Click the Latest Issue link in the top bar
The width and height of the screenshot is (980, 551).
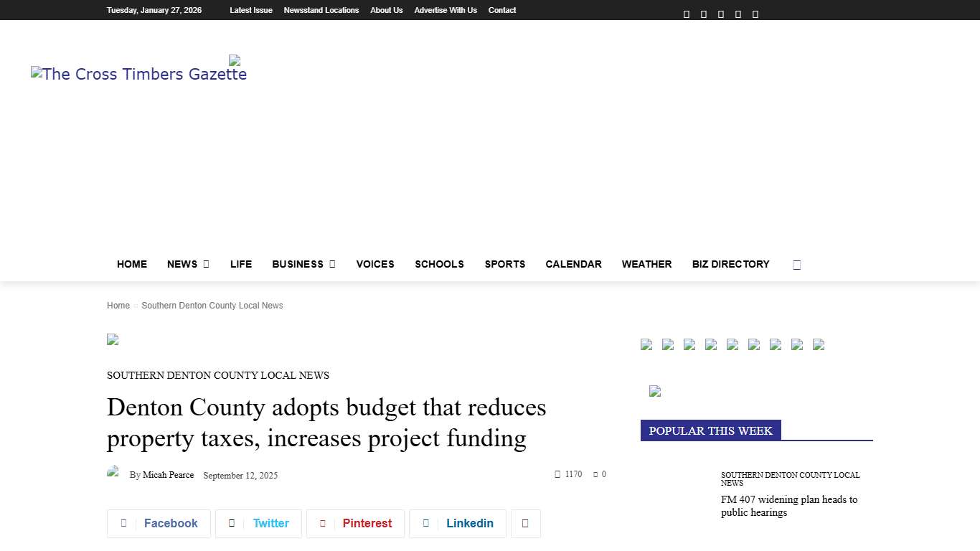(x=250, y=10)
